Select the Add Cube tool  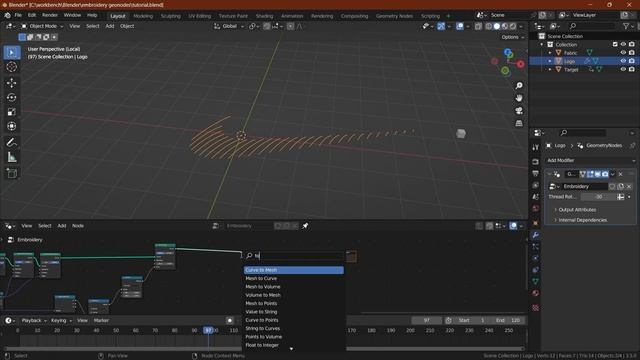point(11,173)
